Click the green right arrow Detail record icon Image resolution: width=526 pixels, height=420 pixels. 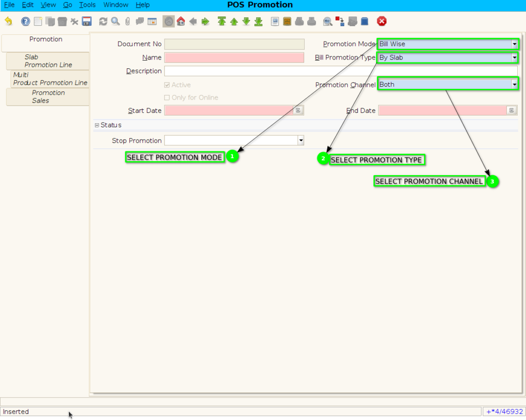(205, 22)
